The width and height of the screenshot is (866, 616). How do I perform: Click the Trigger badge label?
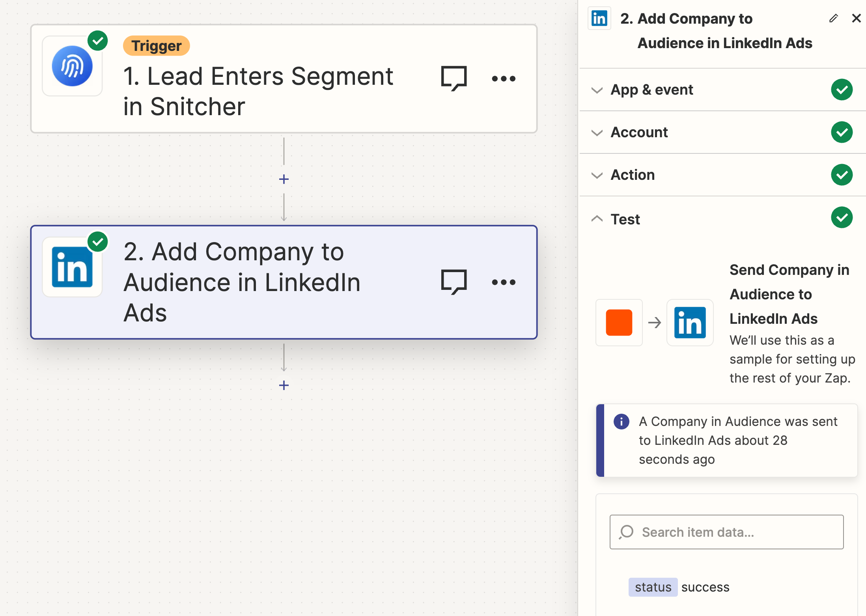point(157,46)
